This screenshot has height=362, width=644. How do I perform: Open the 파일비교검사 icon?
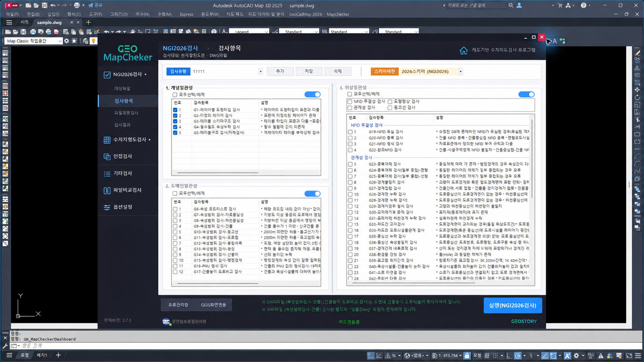pos(107,190)
